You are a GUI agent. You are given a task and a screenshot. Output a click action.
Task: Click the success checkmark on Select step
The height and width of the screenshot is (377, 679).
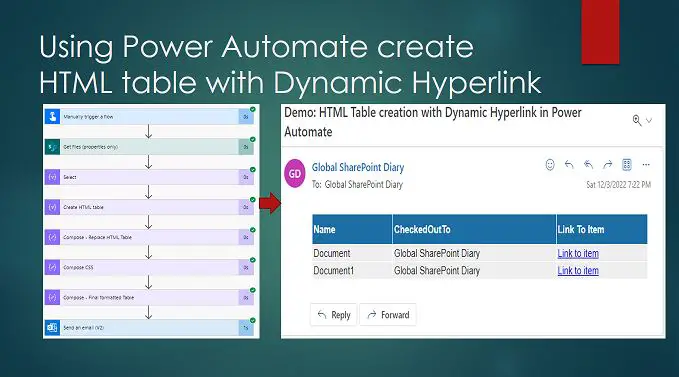pos(252,170)
